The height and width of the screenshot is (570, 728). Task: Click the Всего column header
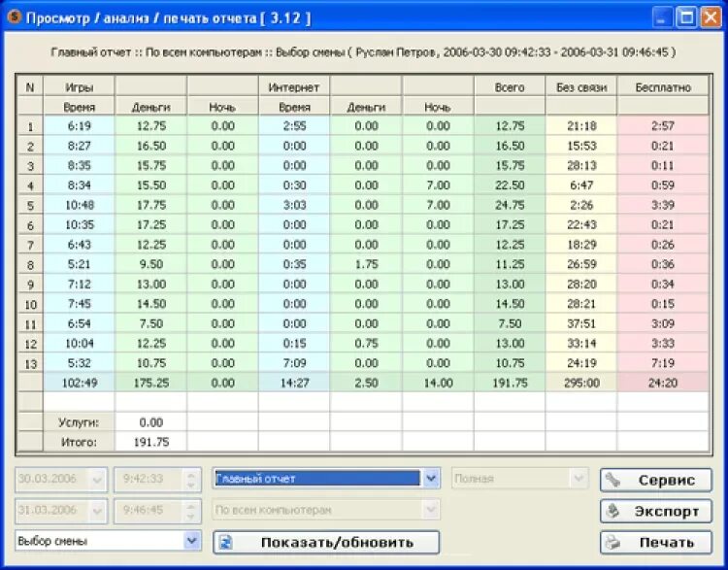[x=510, y=86]
